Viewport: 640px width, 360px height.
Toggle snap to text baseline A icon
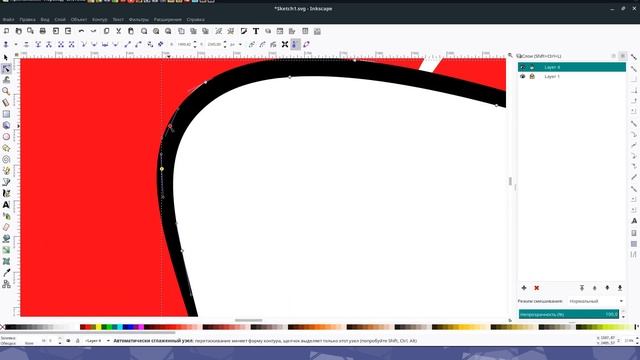(x=633, y=221)
